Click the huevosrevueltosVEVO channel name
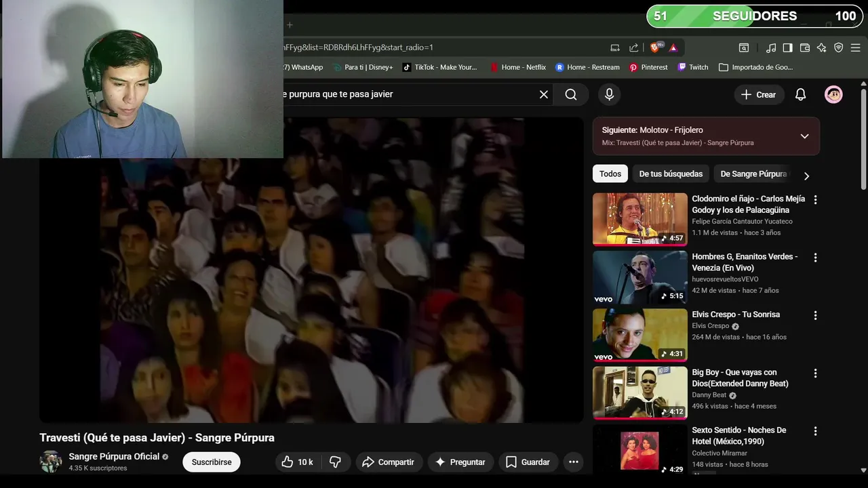This screenshot has width=868, height=488. [725, 279]
